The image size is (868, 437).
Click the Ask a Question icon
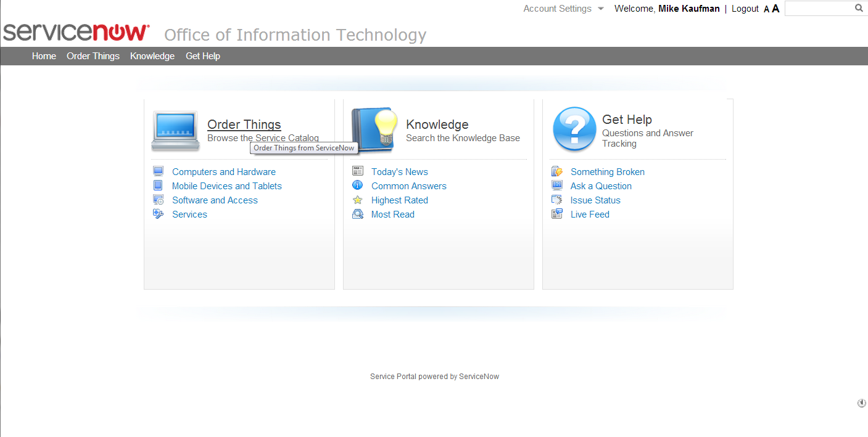557,186
